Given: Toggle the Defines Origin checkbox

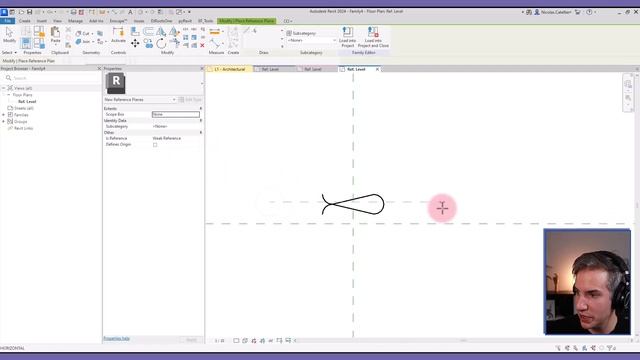Looking at the screenshot, I should click(x=155, y=145).
